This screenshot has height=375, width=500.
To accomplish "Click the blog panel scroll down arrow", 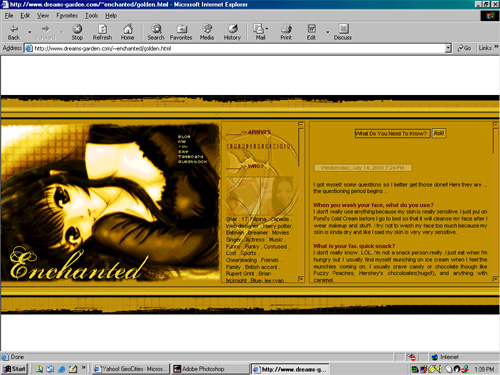I will pyautogui.click(x=495, y=279).
